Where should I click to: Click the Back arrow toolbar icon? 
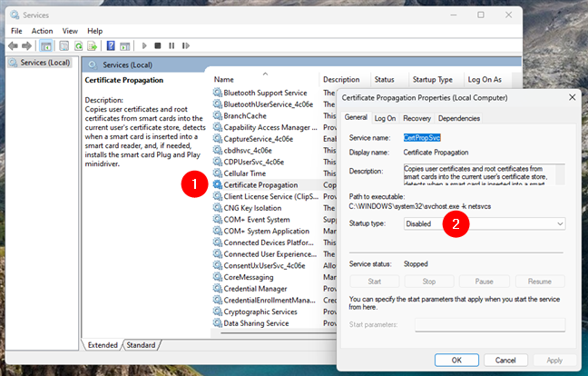click(13, 45)
